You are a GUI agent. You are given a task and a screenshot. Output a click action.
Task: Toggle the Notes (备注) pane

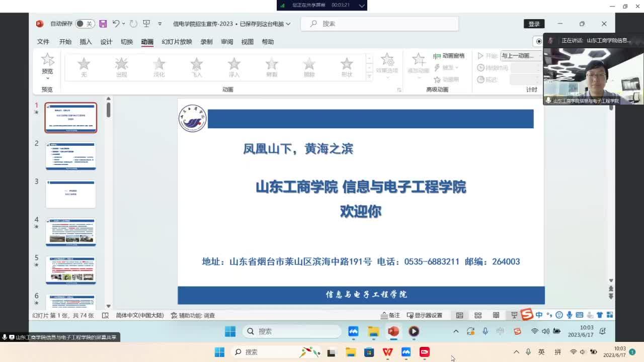click(390, 315)
